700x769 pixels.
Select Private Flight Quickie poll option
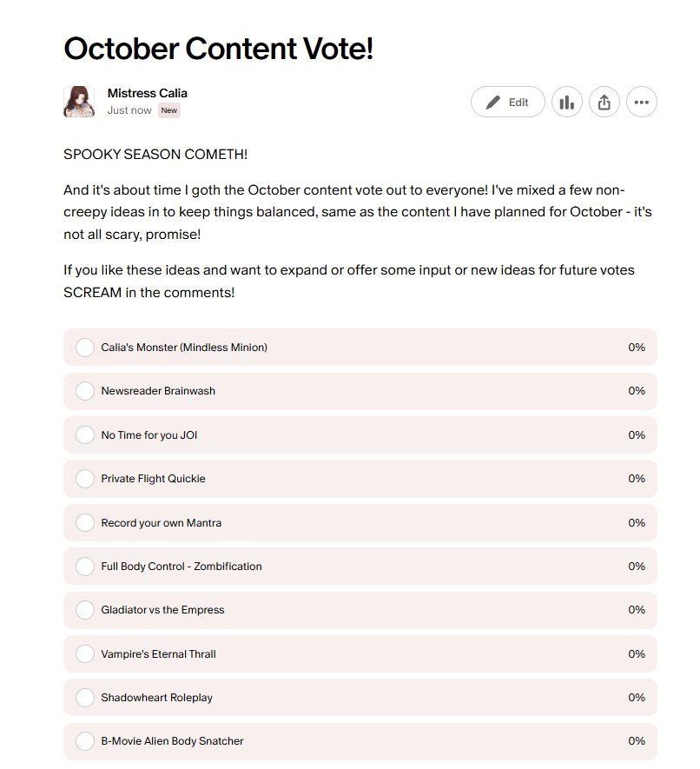(85, 479)
